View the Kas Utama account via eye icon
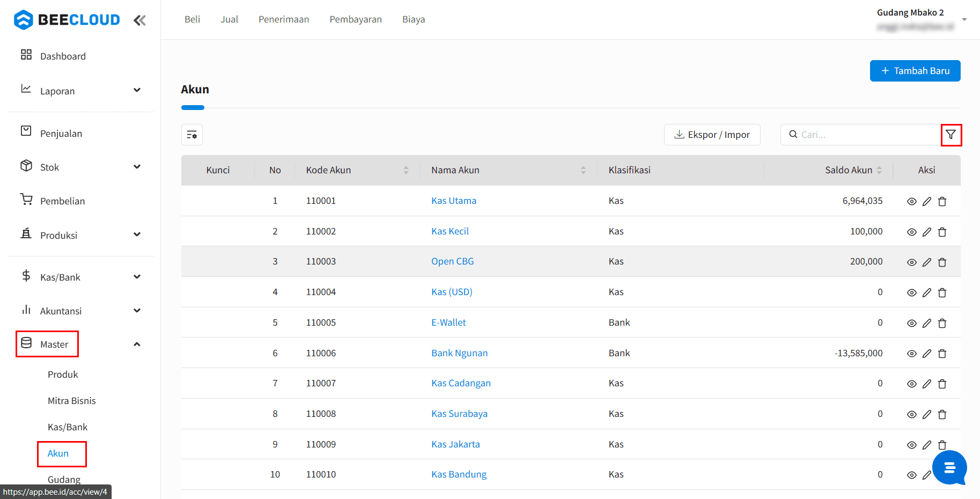Image resolution: width=980 pixels, height=499 pixels. 911,201
